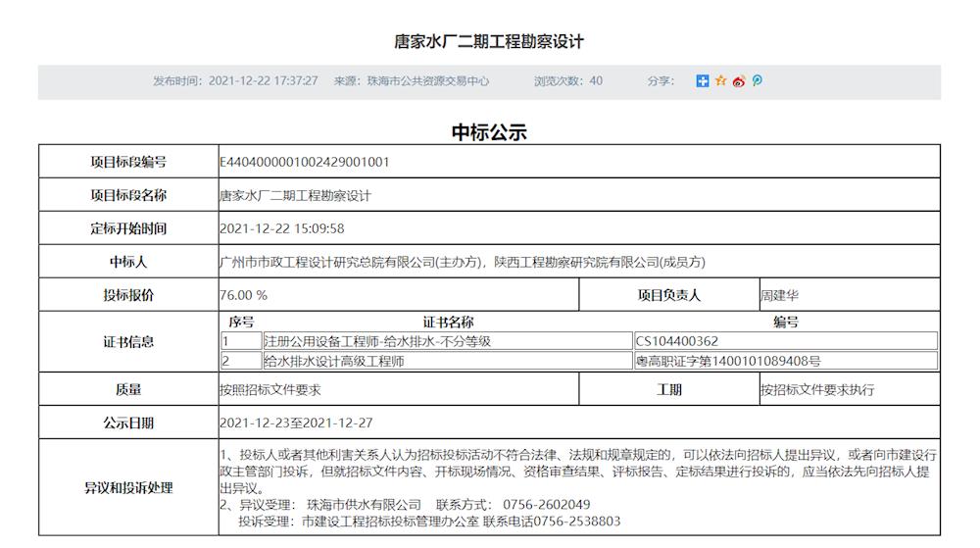Screen dimensions: 980x548
Task: Click the 给水排水设计高级工程师 certificate name
Action: [334, 361]
